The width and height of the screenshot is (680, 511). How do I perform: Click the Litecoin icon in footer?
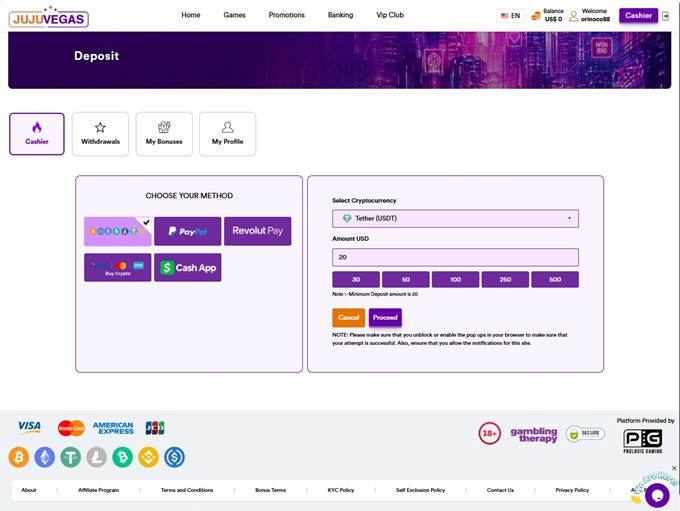[97, 457]
